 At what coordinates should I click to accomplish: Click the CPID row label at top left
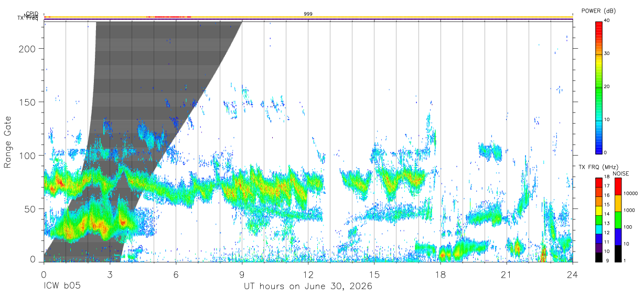[x=31, y=14]
